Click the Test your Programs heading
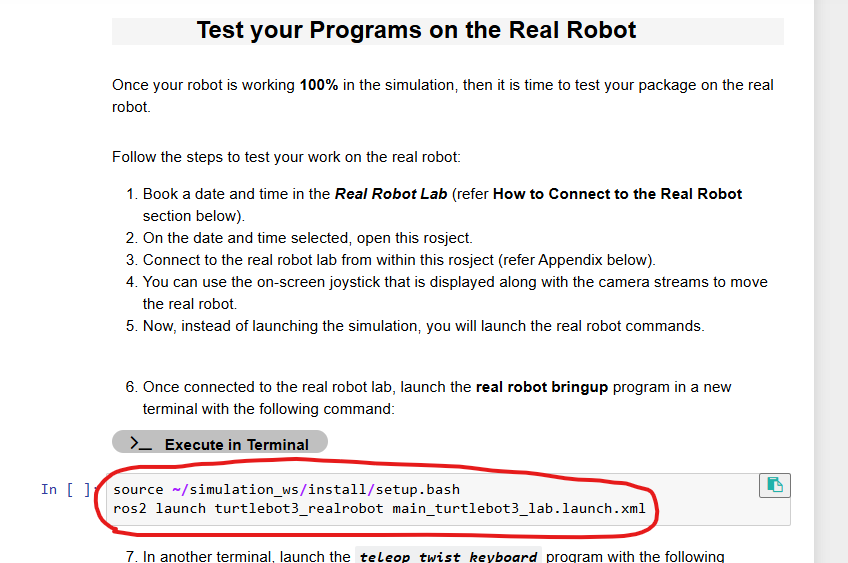 (416, 30)
